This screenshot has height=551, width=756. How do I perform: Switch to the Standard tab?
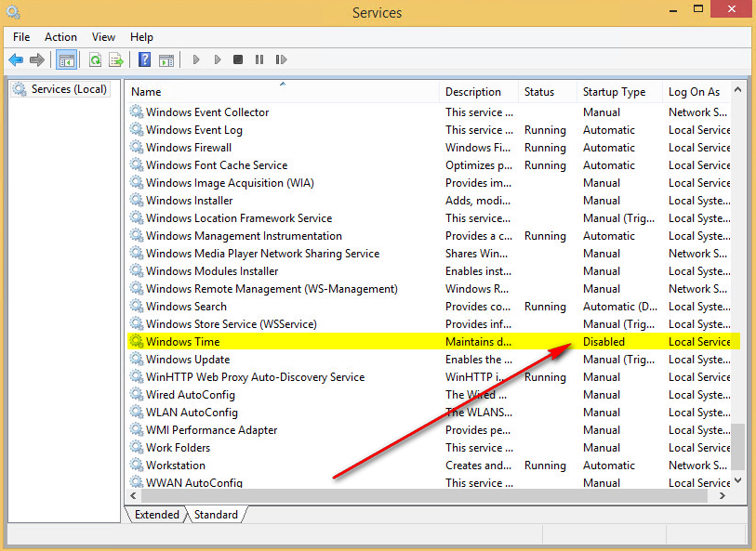coord(215,514)
